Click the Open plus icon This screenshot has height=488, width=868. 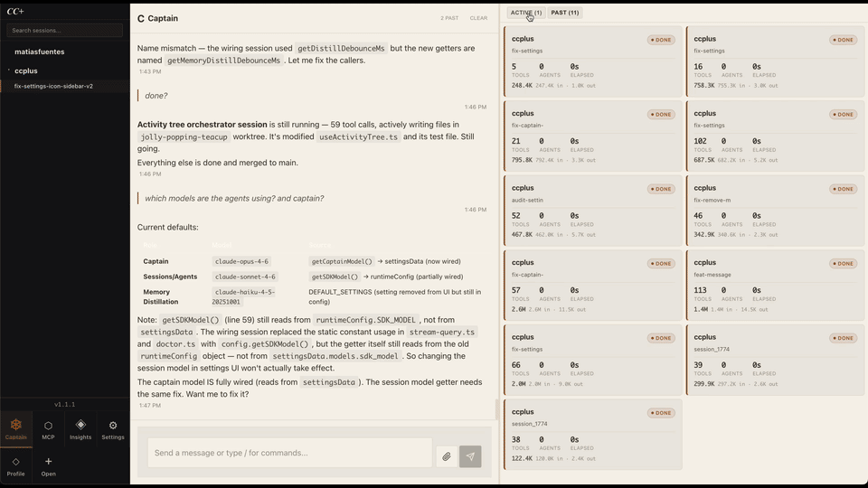(x=48, y=462)
